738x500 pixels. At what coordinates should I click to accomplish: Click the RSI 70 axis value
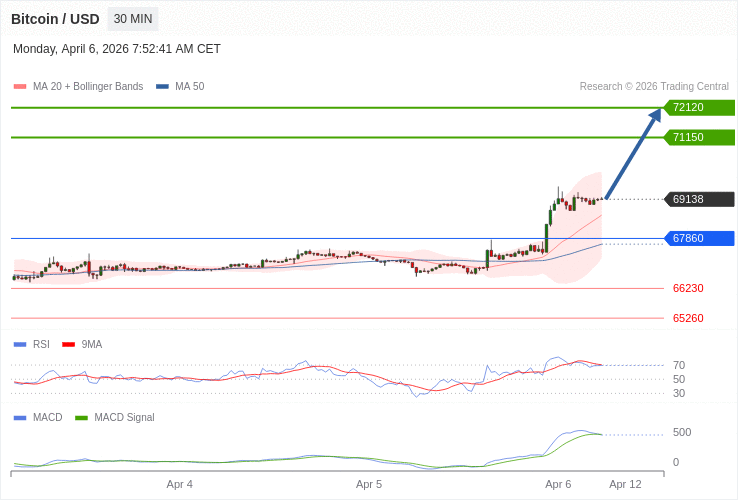click(679, 365)
